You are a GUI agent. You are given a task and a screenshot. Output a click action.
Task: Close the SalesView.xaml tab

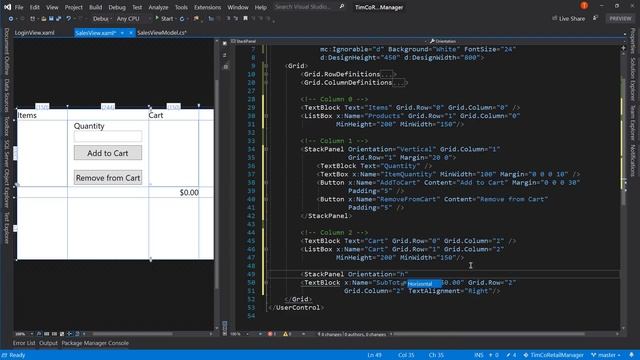coord(131,33)
